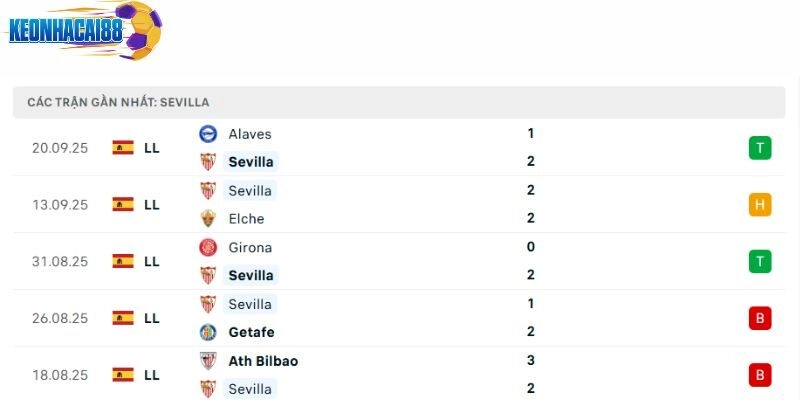Image resolution: width=800 pixels, height=400 pixels.
Task: Select the 13.09.25 match date
Action: [x=60, y=205]
